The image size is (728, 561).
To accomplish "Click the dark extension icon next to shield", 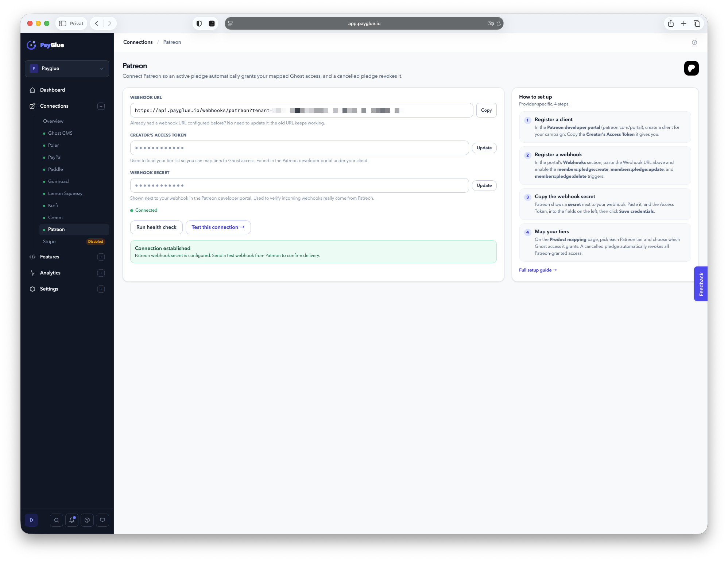I will 212,23.
